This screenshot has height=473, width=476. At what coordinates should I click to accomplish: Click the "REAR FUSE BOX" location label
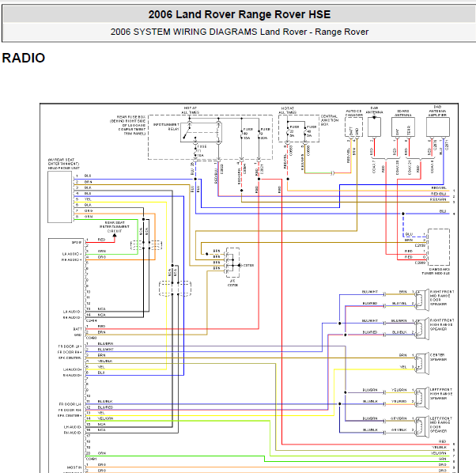(131, 117)
